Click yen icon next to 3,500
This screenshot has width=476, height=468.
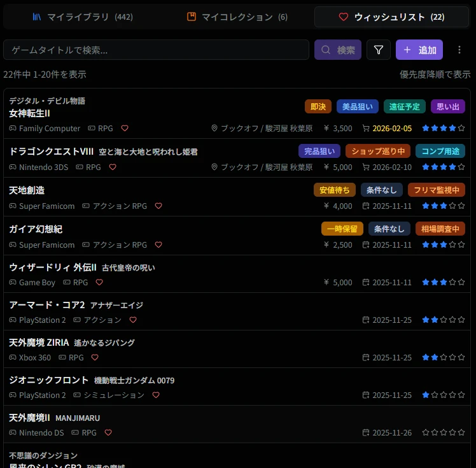pyautogui.click(x=326, y=128)
